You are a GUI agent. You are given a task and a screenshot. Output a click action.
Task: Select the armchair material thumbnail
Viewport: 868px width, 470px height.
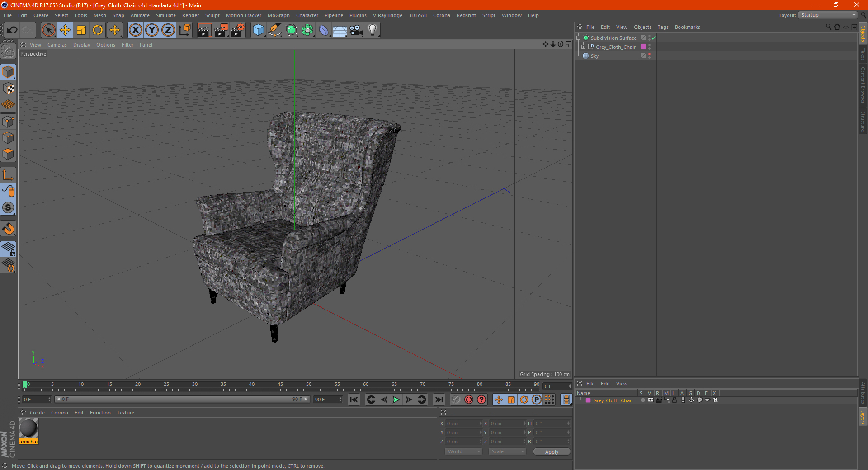point(28,428)
